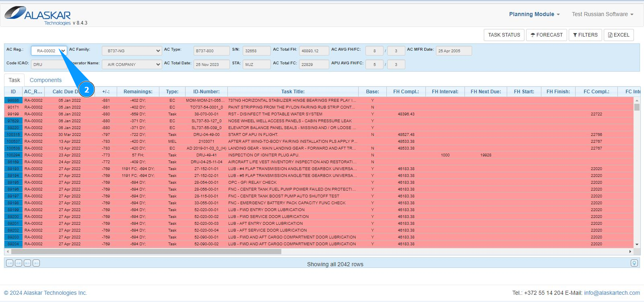Switch to the Task tab
644x302 pixels.
(14, 80)
